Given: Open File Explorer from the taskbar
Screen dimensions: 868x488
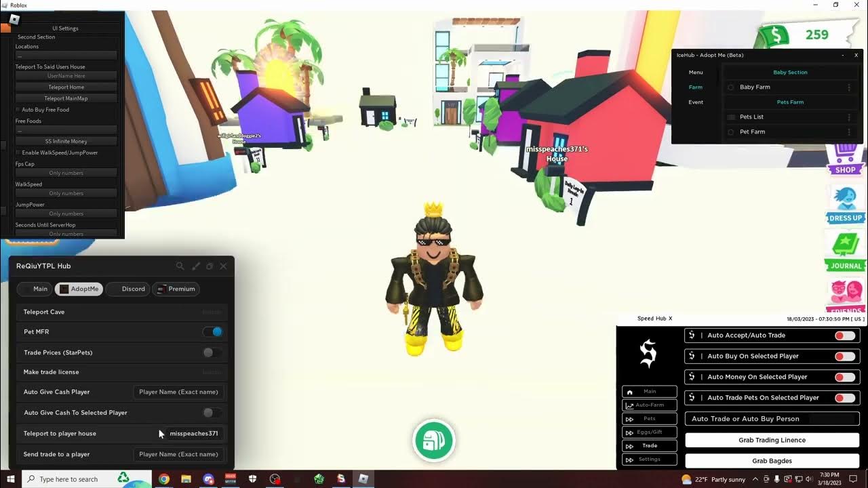Looking at the screenshot, I should (x=186, y=479).
